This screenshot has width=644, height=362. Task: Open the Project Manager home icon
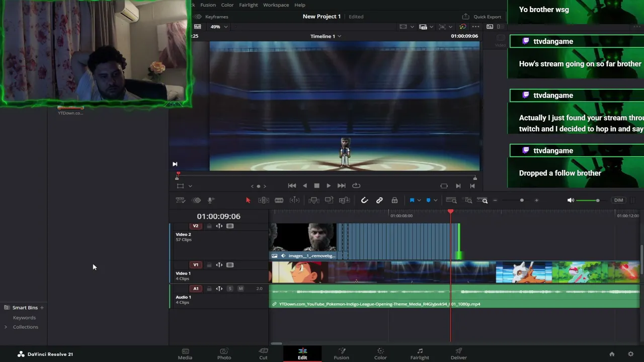[x=612, y=354]
